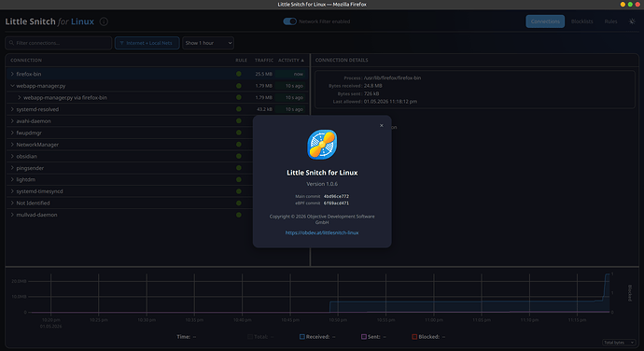The height and width of the screenshot is (351, 644).
Task: Toggle the Sent series checkbox
Action: pyautogui.click(x=364, y=337)
